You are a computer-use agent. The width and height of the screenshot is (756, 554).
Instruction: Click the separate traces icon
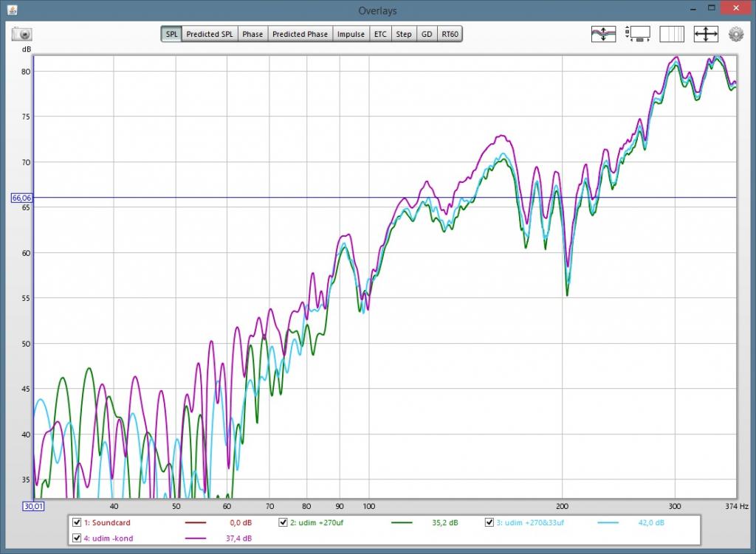[x=603, y=34]
